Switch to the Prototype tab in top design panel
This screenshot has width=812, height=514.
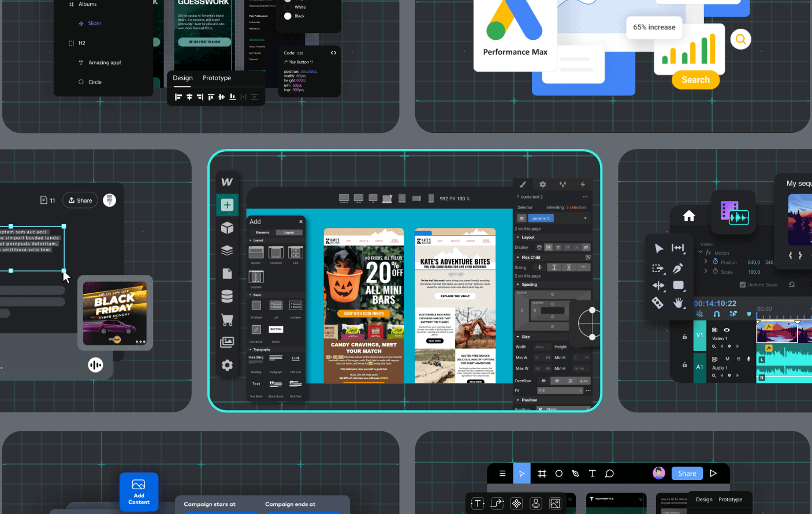(x=217, y=78)
